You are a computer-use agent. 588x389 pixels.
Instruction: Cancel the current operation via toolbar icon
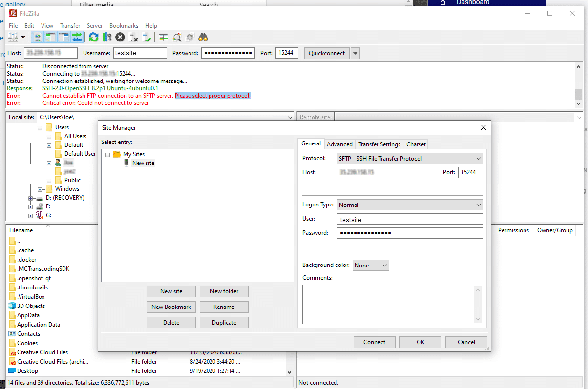coord(120,37)
